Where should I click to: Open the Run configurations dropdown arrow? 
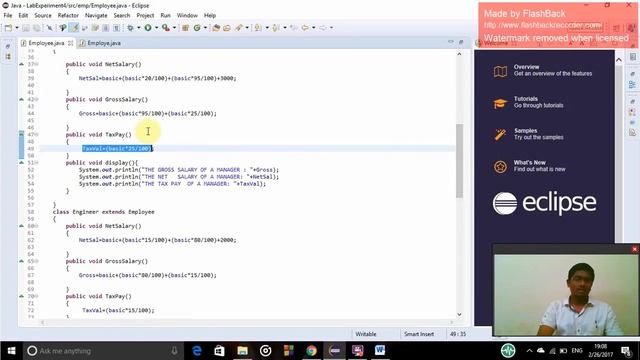pyautogui.click(x=156, y=28)
